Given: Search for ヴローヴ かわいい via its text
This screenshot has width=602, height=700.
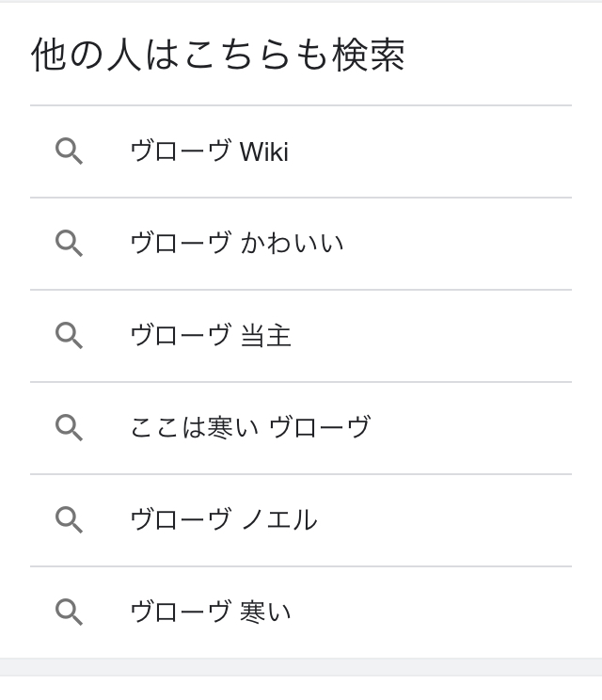Looking at the screenshot, I should tap(236, 244).
